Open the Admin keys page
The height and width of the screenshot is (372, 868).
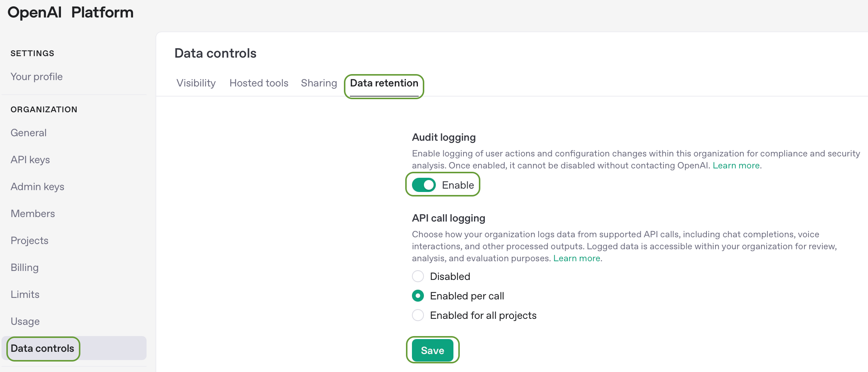(x=37, y=187)
